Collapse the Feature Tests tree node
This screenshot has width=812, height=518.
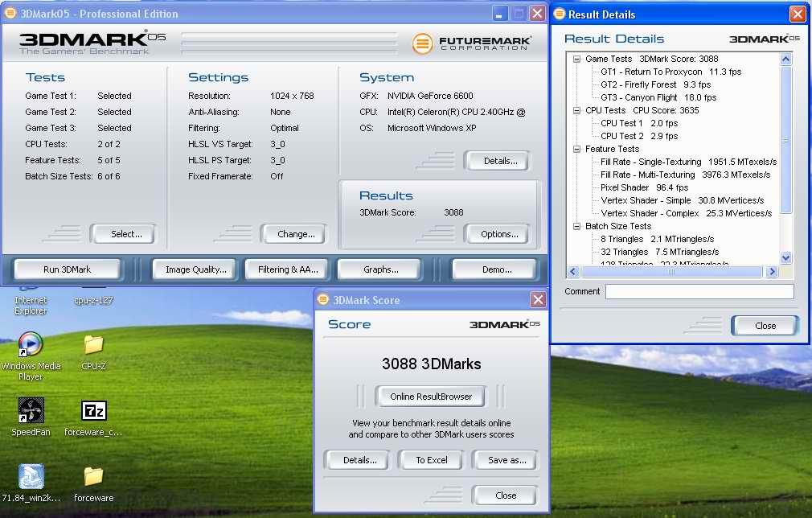point(576,149)
